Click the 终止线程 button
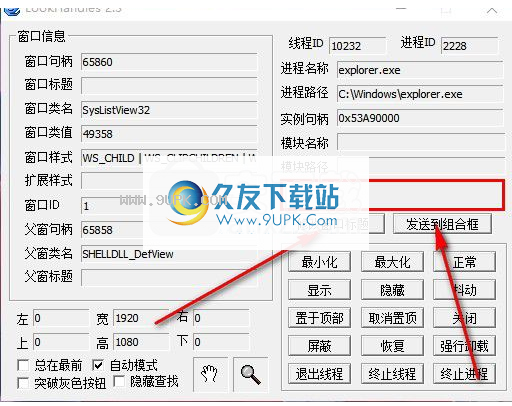Viewport: 512px width, 406px height. click(x=392, y=374)
